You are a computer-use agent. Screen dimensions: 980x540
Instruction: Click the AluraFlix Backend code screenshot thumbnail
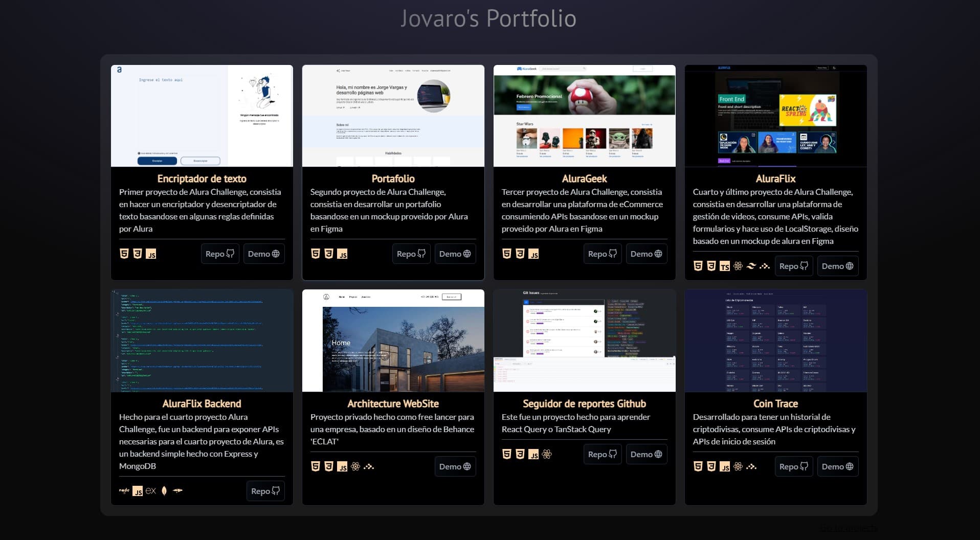[202, 341]
